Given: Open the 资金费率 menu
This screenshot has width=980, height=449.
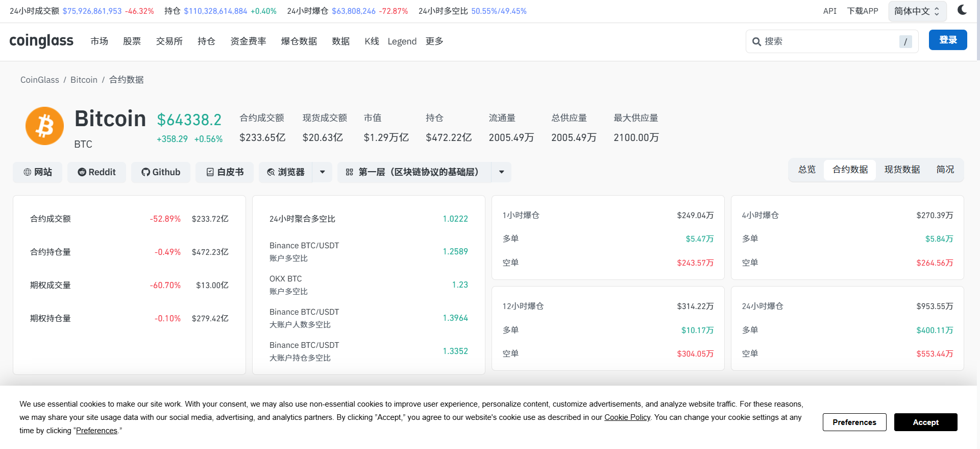Looking at the screenshot, I should tap(249, 41).
